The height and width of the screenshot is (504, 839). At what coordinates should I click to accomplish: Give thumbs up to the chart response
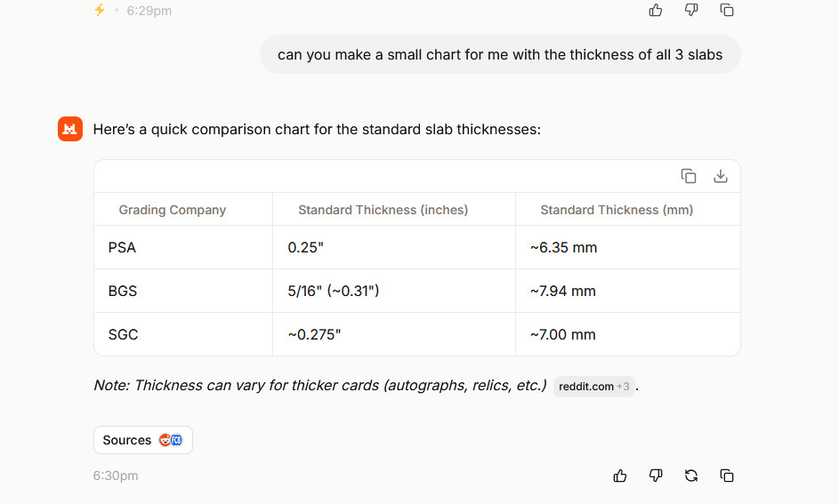coord(620,476)
